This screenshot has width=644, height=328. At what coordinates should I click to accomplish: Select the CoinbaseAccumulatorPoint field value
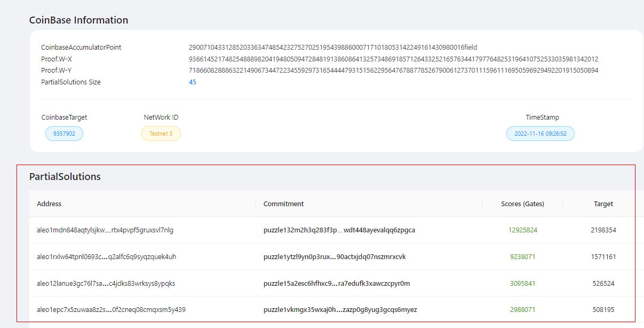(x=333, y=48)
